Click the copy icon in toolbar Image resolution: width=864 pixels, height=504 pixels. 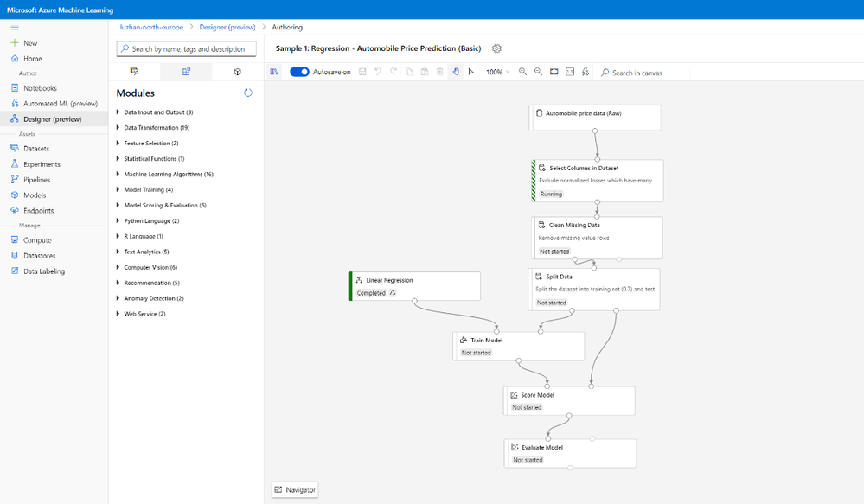[x=409, y=72]
